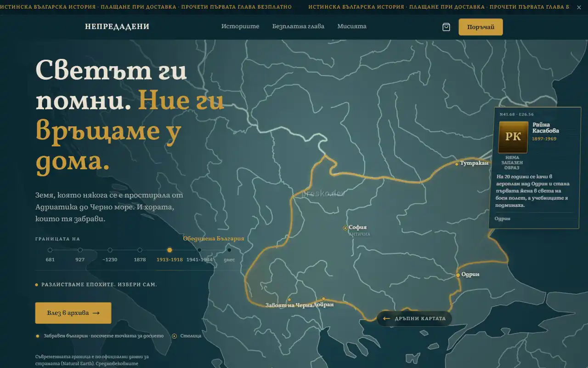Select the днес timeline point
Viewport: 588px width, 368px height.
229,250
